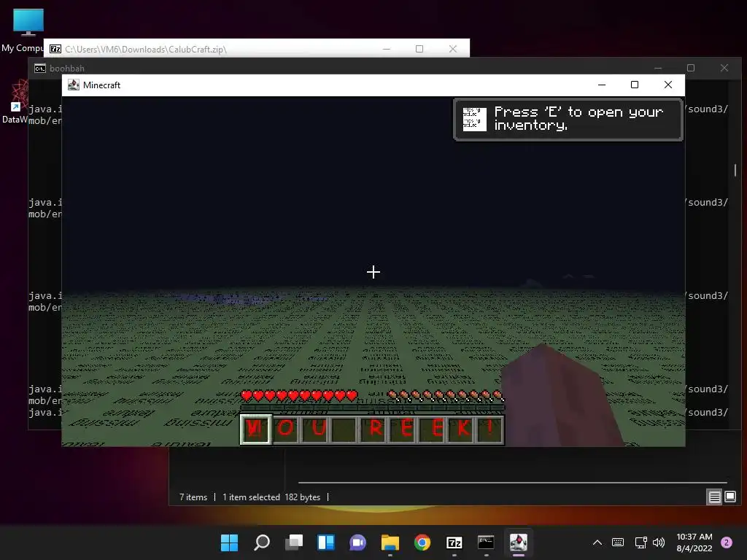Select hotbar slot showing letter O
The image size is (747, 560).
(286, 429)
